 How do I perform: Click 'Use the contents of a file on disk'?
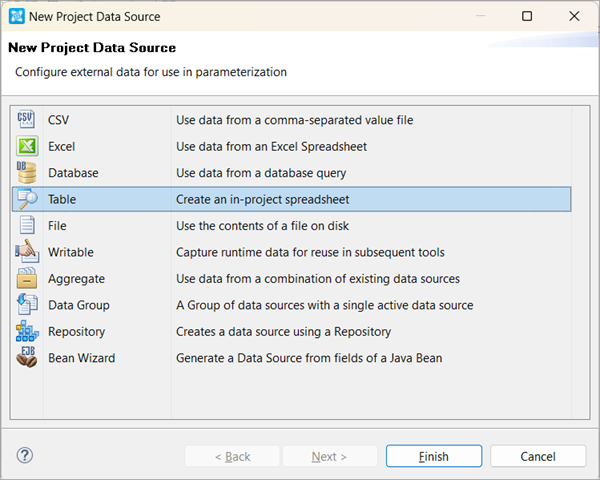tap(262, 225)
